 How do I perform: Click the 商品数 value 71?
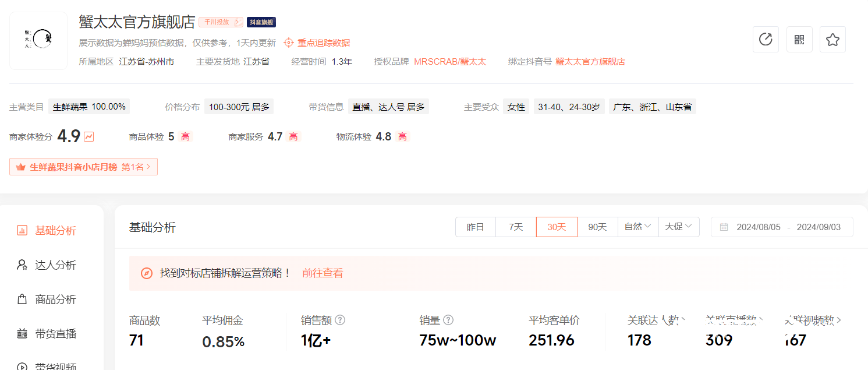pyautogui.click(x=137, y=340)
